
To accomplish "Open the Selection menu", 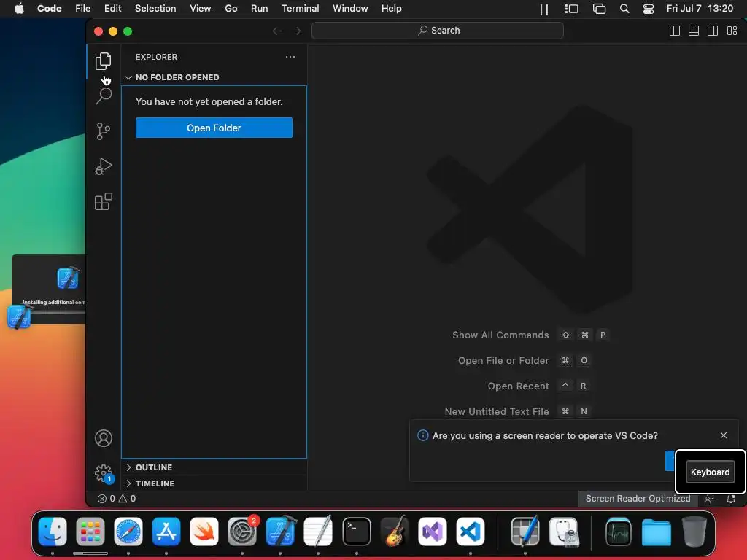I will coord(155,9).
